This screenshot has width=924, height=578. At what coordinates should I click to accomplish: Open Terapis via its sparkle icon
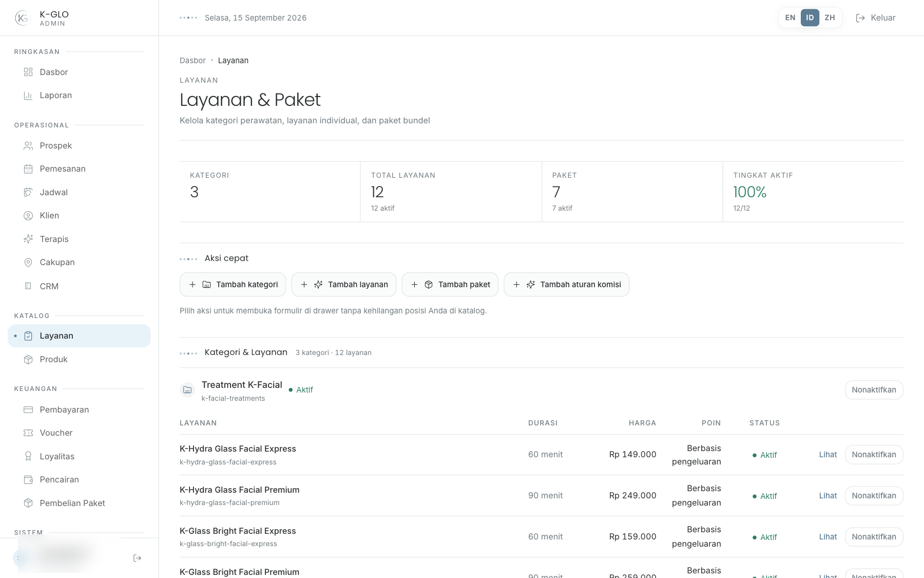tap(28, 239)
